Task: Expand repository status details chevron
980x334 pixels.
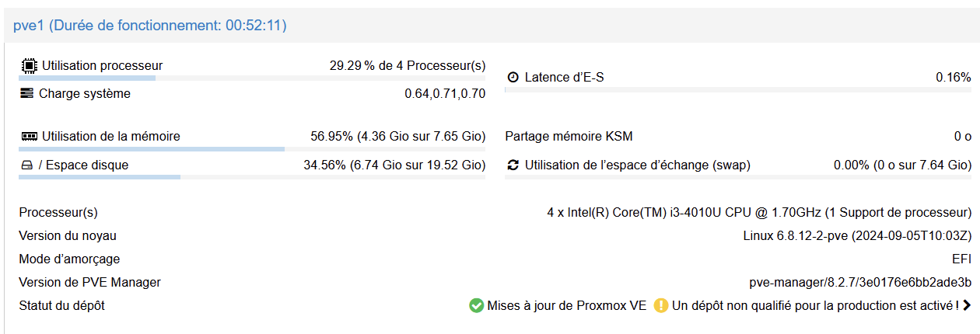Action: coord(967,306)
